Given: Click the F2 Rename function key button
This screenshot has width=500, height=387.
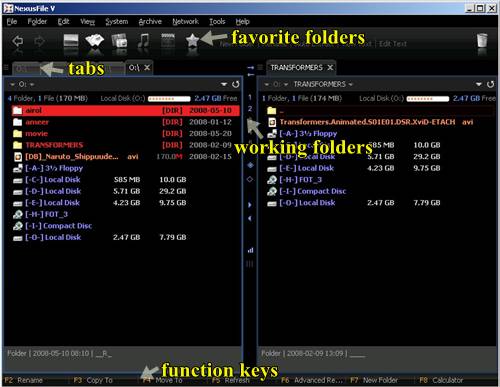Looking at the screenshot, I should pyautogui.click(x=24, y=380).
